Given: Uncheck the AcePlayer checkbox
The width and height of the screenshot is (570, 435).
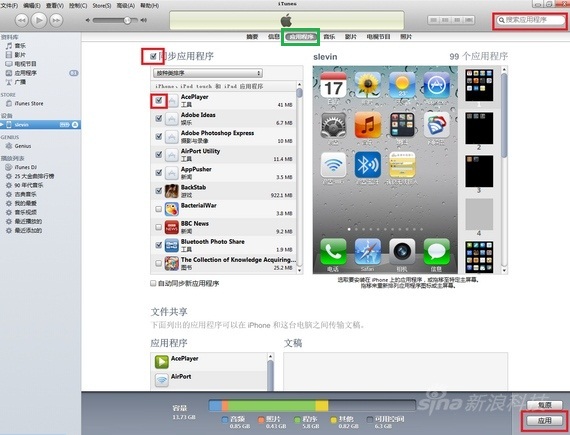Looking at the screenshot, I should click(158, 100).
